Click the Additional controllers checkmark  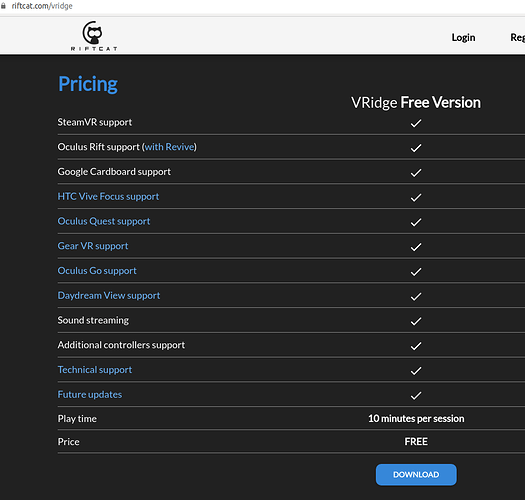pos(416,346)
